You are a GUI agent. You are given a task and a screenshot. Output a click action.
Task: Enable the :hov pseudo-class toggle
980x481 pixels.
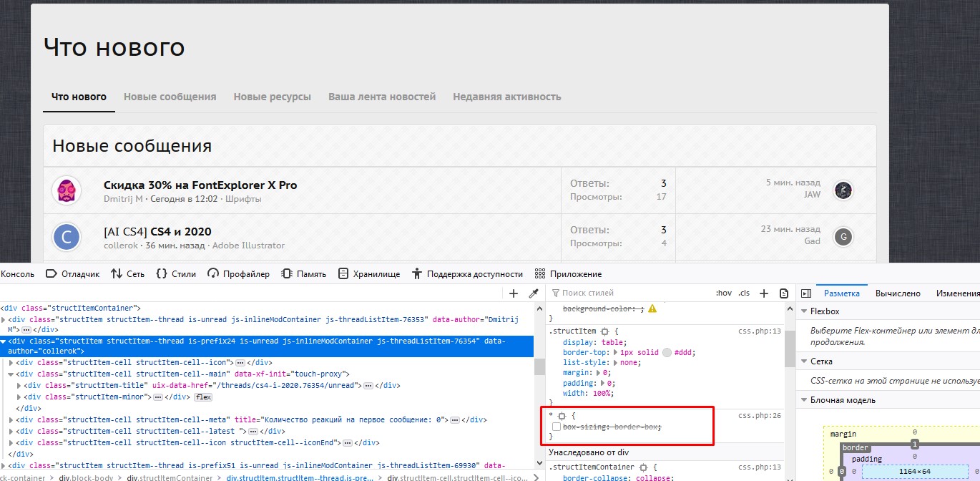[723, 293]
